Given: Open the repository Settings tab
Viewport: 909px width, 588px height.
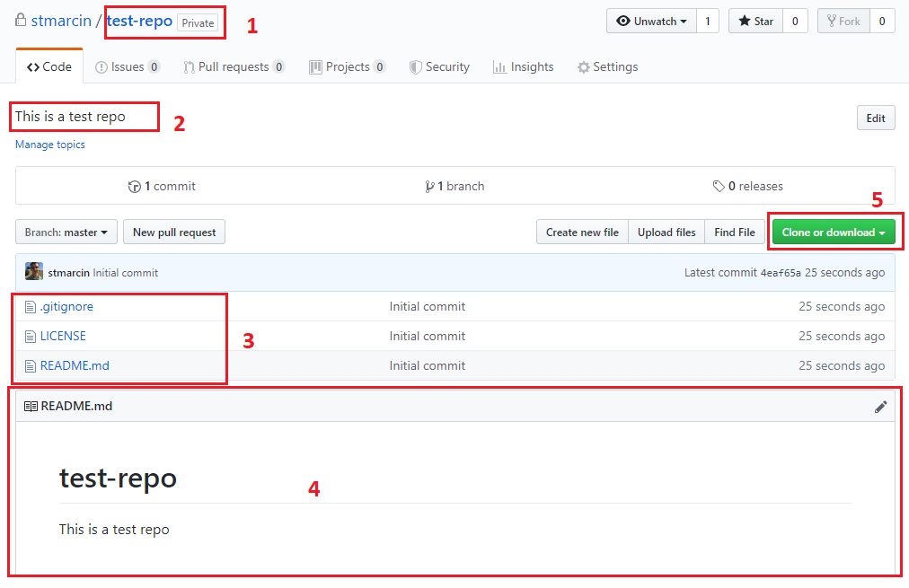Looking at the screenshot, I should 607,67.
